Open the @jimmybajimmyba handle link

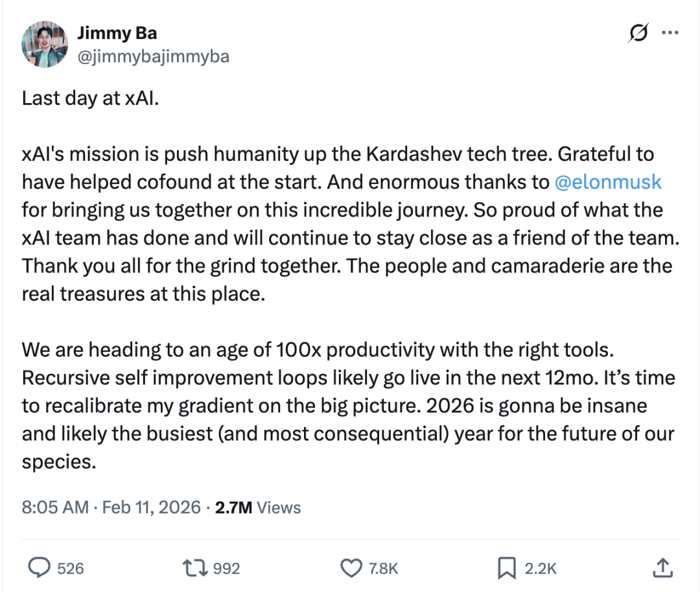(153, 56)
